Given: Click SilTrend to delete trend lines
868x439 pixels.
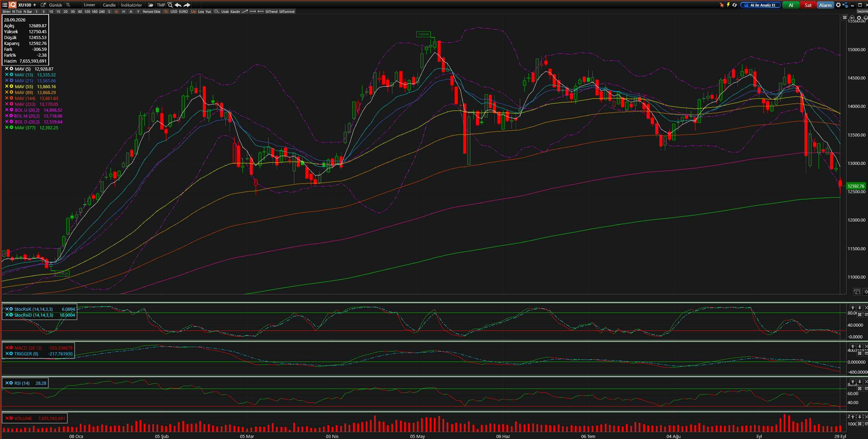Looking at the screenshot, I should 271,11.
